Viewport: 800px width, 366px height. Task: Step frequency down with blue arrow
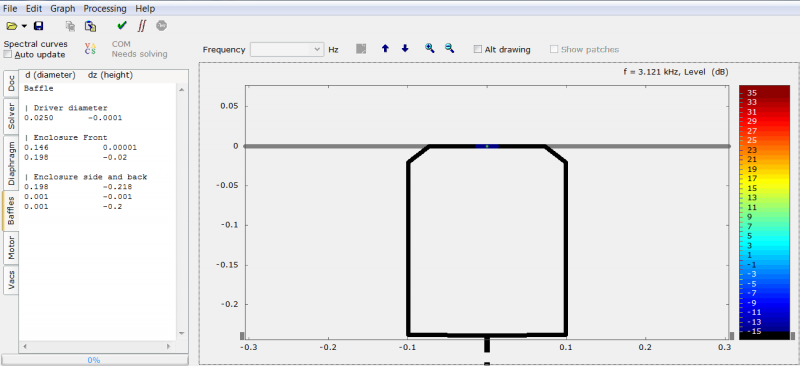click(405, 48)
